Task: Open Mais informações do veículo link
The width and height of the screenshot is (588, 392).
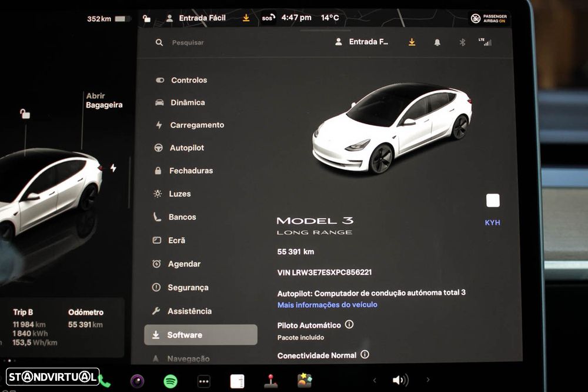Action: pyautogui.click(x=328, y=304)
